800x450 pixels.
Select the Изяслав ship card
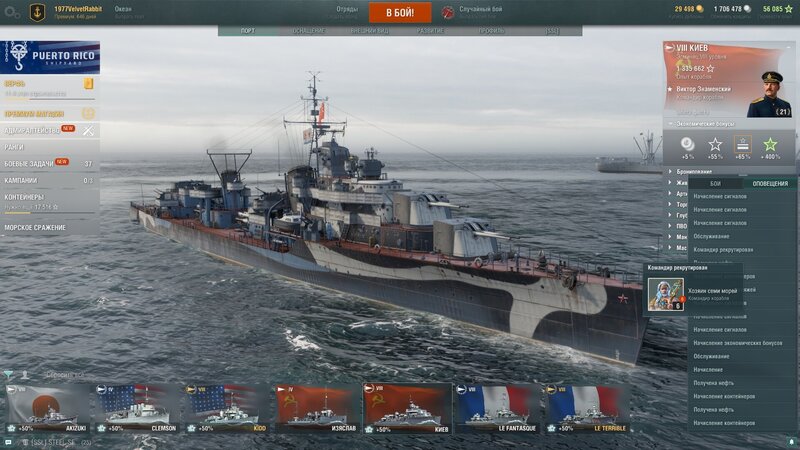[x=317, y=408]
